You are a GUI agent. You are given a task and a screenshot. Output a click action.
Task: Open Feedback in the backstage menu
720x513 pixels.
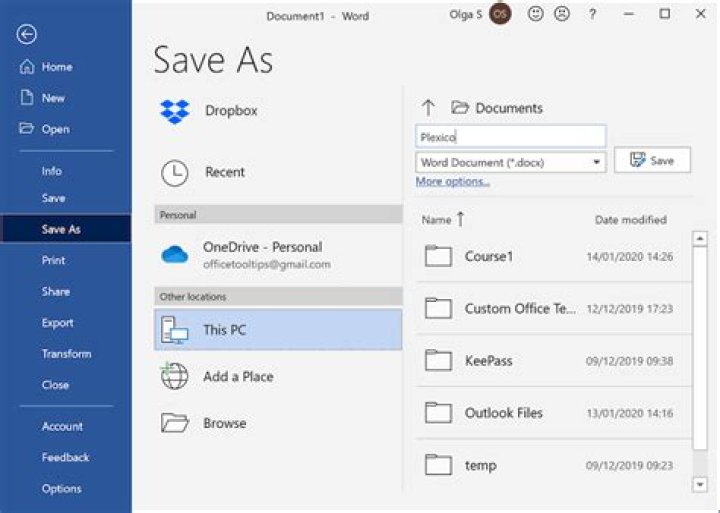(65, 457)
